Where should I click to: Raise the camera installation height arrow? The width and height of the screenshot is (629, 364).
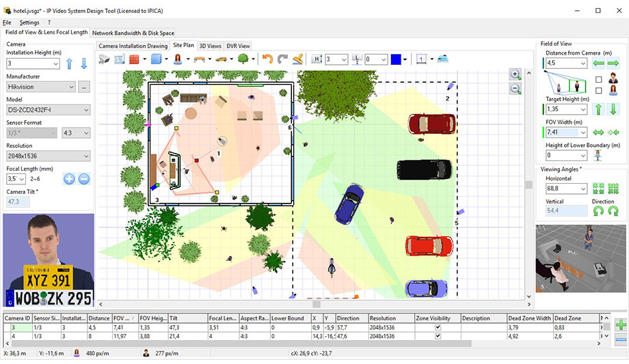[x=69, y=64]
